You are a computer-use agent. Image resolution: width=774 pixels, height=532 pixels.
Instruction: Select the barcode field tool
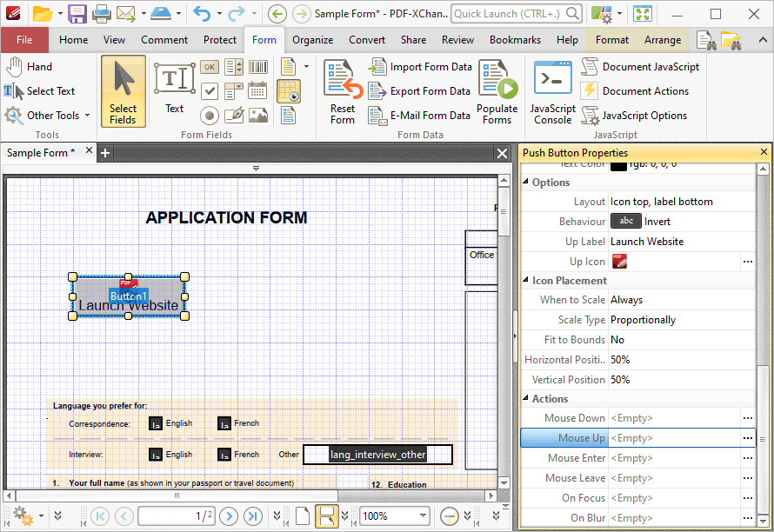pyautogui.click(x=257, y=67)
